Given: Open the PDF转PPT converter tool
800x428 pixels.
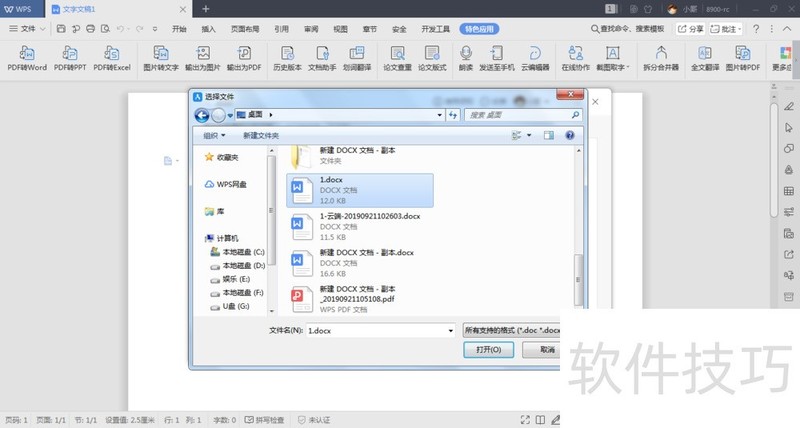Looking at the screenshot, I should pos(70,58).
